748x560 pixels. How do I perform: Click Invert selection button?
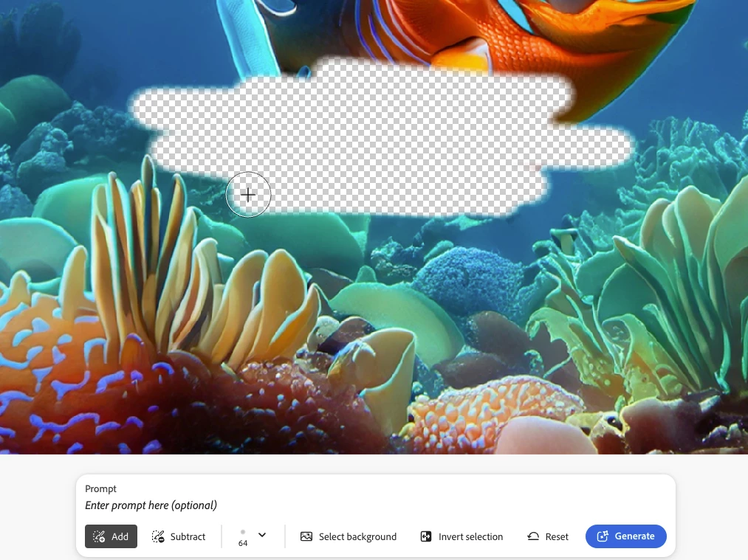(462, 536)
